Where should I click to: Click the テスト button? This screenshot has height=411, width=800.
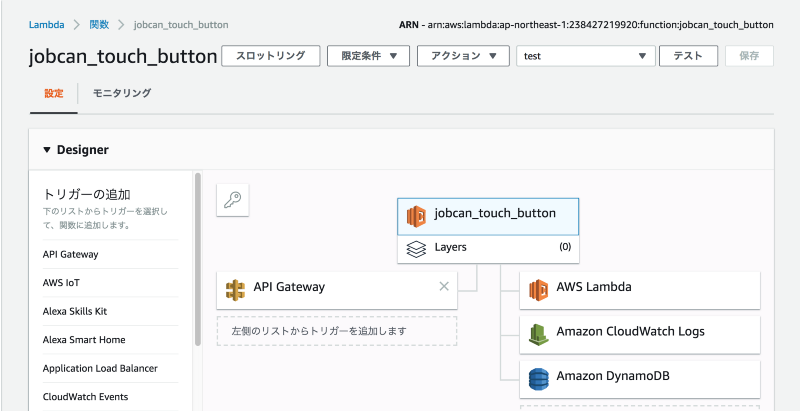pyautogui.click(x=688, y=56)
